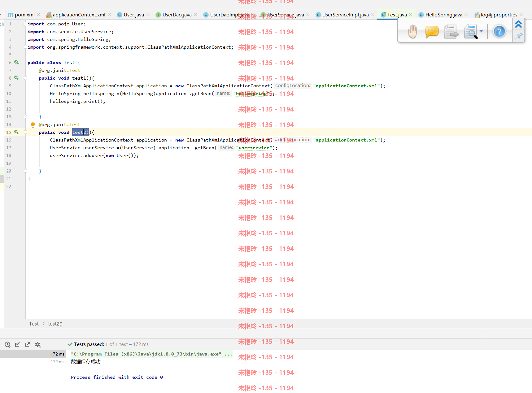Close the HelloSpring.java tab
Viewport: 532px width, 393px height.
click(466, 15)
